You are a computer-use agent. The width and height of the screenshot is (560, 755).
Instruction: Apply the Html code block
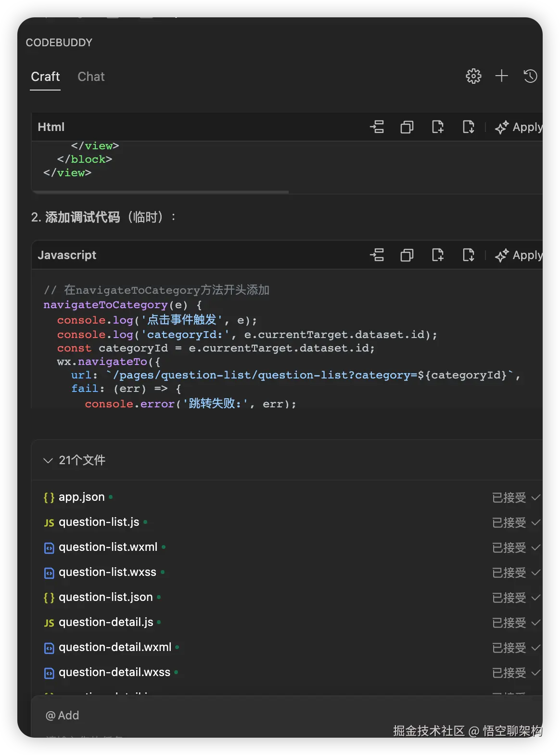[x=519, y=127]
